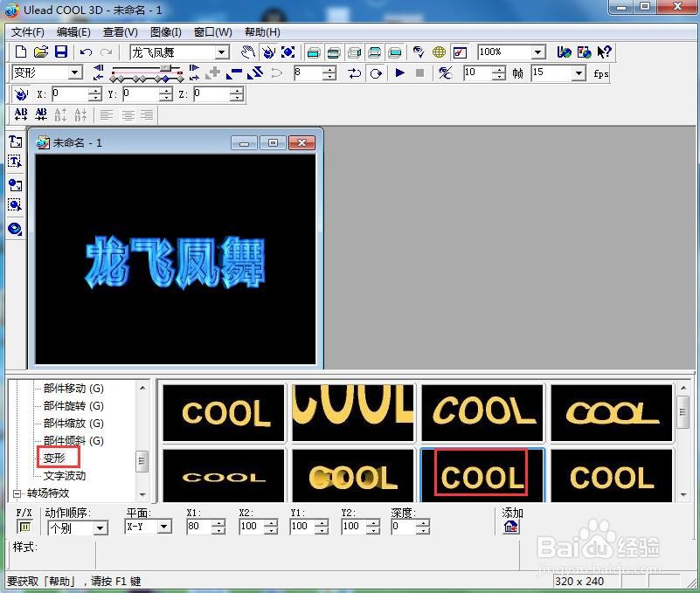The height and width of the screenshot is (593, 700).
Task: Decrease character spacing AB icon
Action: (x=41, y=114)
